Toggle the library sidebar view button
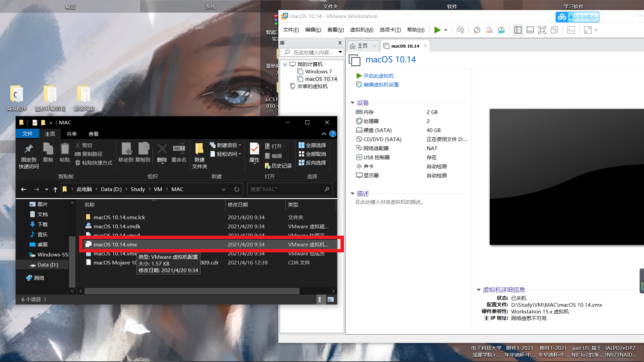 click(518, 30)
